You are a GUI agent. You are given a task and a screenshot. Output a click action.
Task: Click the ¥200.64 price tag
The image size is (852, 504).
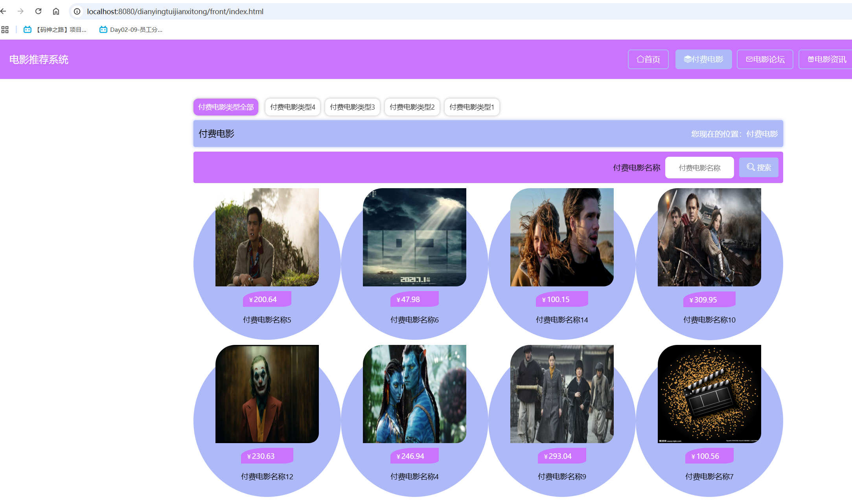(x=267, y=299)
